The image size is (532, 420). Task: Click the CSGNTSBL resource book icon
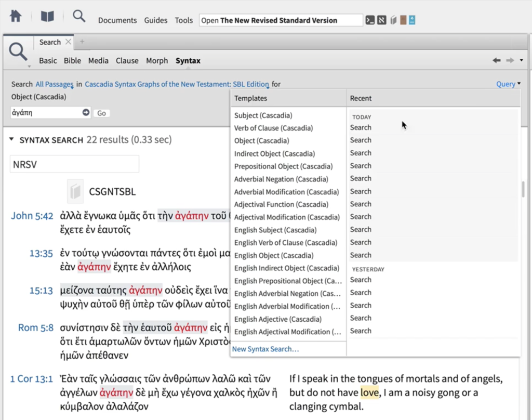pos(75,191)
